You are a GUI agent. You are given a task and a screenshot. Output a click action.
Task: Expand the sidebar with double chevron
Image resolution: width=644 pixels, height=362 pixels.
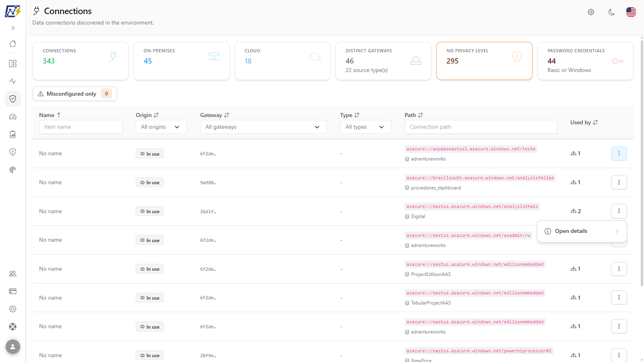(x=13, y=28)
